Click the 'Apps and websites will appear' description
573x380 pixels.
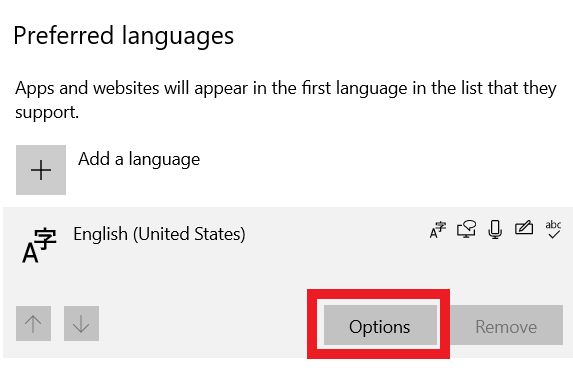tap(286, 100)
